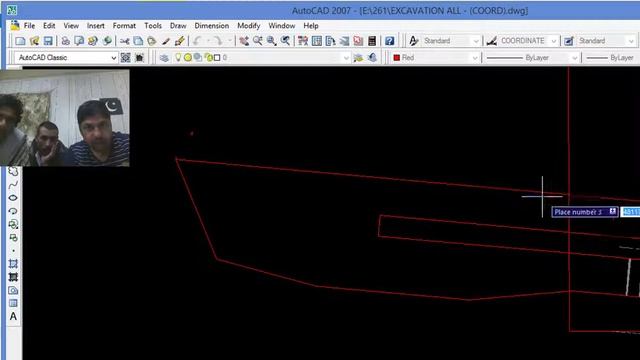Click the Help question mark icon
Viewport: 640px width, 360px height.
click(x=390, y=41)
